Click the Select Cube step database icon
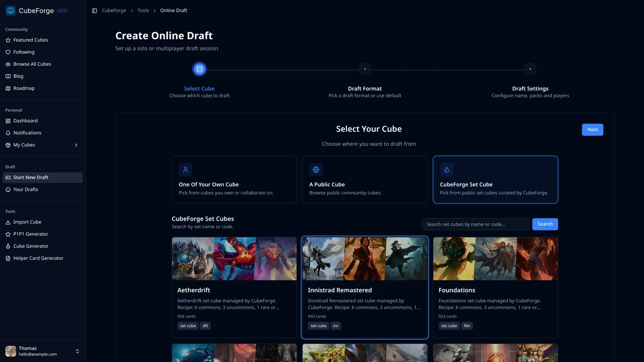The image size is (644, 362). tap(200, 69)
